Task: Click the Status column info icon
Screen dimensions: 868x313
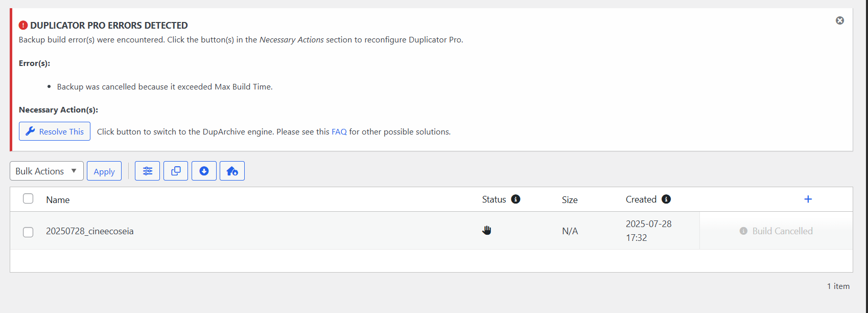Action: tap(516, 199)
